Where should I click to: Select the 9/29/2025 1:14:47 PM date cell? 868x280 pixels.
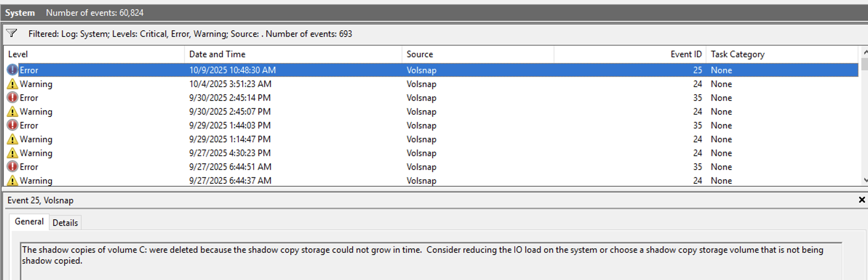[230, 139]
